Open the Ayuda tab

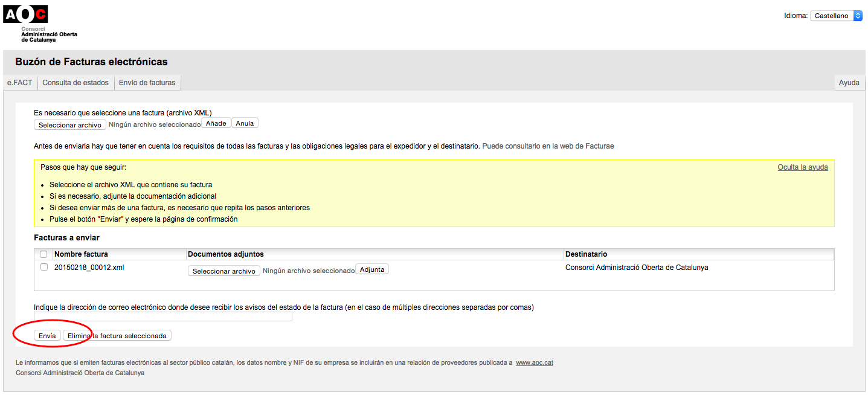849,82
